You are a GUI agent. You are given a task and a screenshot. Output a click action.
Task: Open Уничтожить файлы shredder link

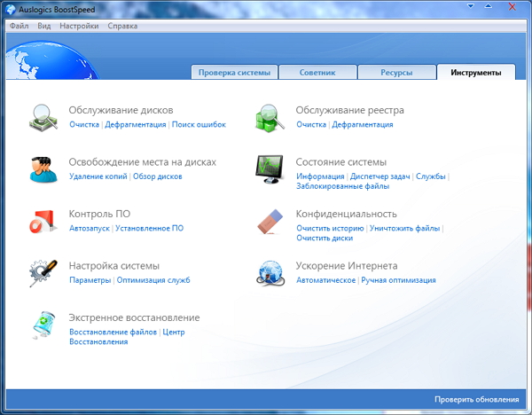pyautogui.click(x=405, y=229)
